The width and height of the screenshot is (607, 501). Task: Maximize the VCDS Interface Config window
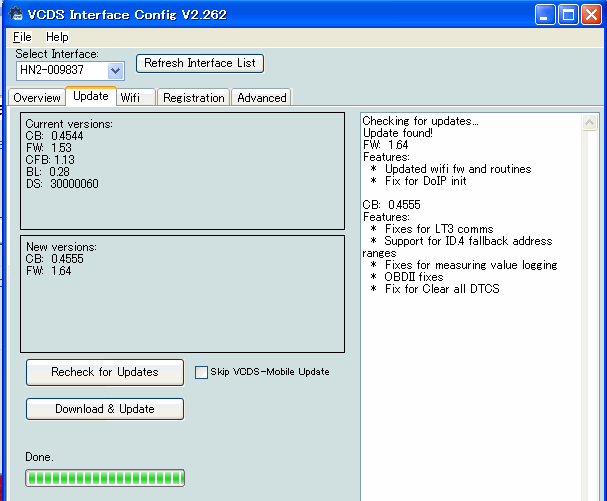point(568,15)
